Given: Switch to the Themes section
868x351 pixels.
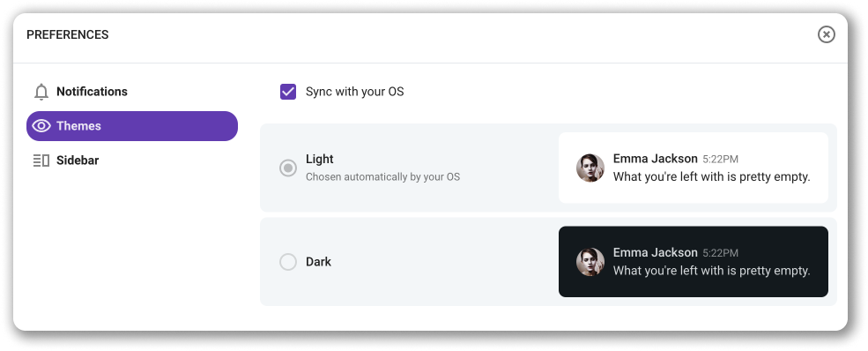Looking at the screenshot, I should (x=132, y=126).
